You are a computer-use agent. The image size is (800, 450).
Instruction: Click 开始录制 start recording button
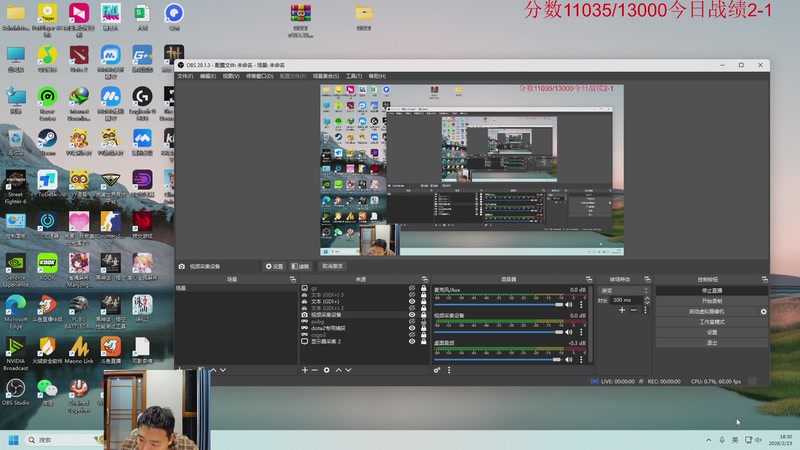[712, 301]
